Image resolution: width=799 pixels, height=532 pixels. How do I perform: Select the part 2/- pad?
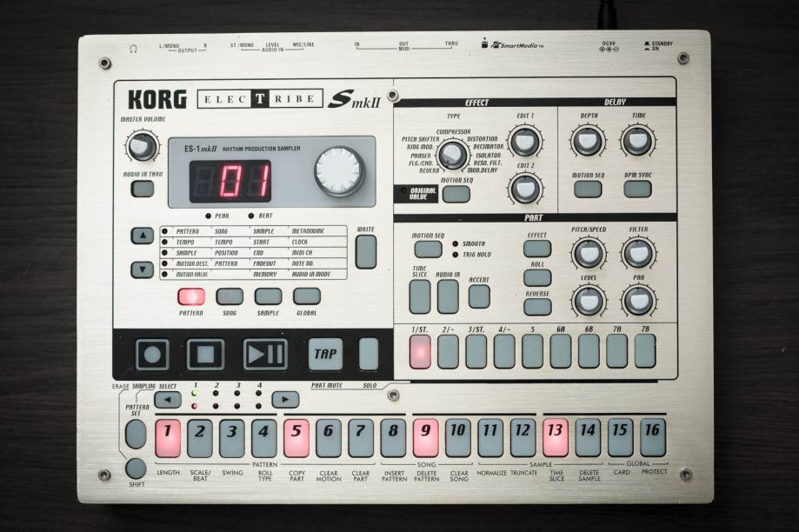point(449,351)
